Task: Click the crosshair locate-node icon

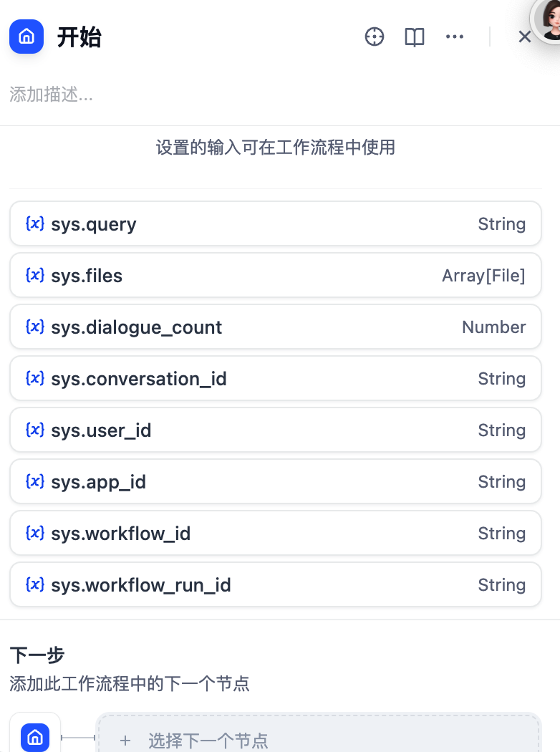Action: tap(375, 37)
